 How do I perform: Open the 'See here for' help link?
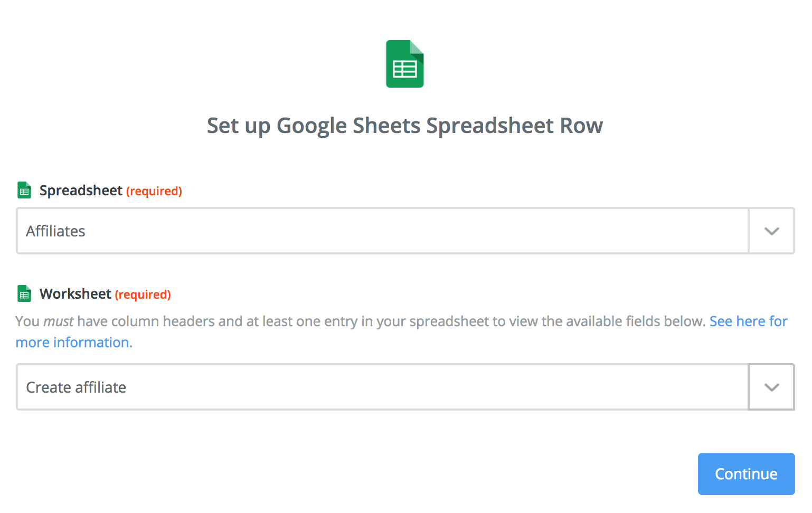749,321
